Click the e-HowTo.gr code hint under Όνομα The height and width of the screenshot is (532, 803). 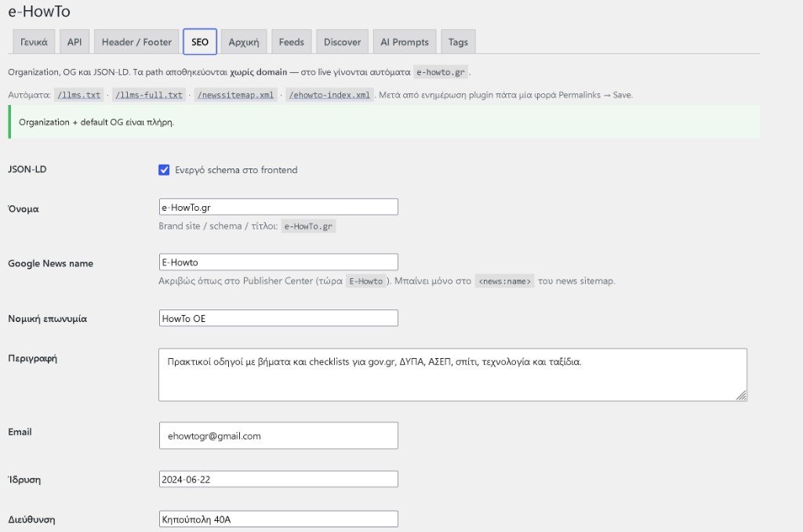[x=308, y=226]
